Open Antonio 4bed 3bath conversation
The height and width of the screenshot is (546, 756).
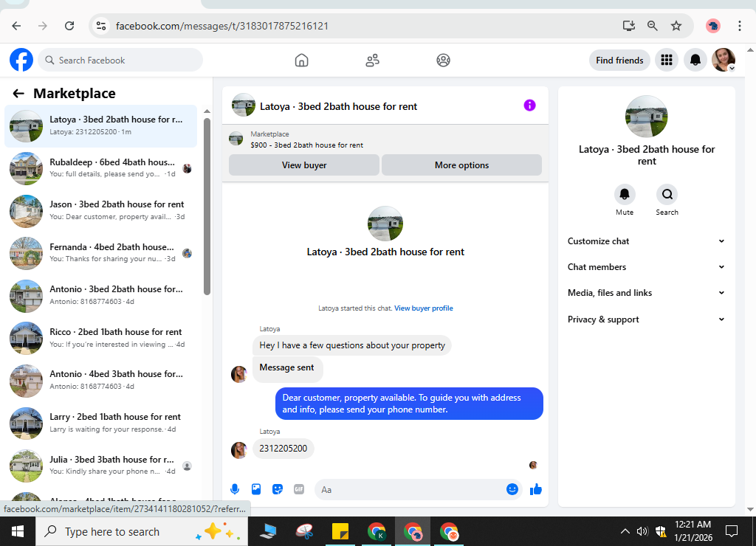coord(100,380)
